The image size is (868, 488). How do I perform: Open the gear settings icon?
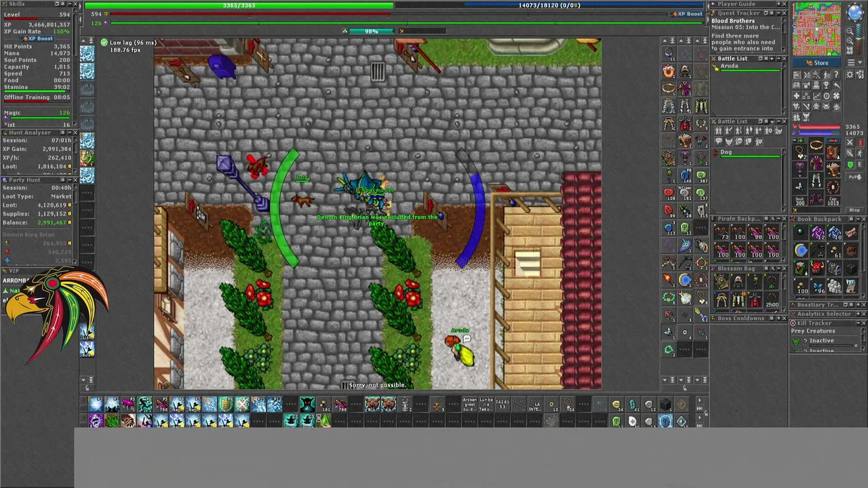point(850,75)
